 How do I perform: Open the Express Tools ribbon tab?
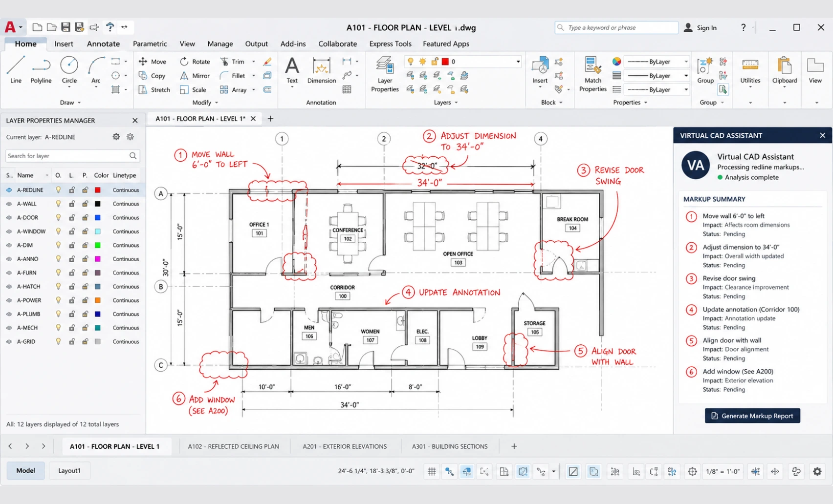pos(390,43)
